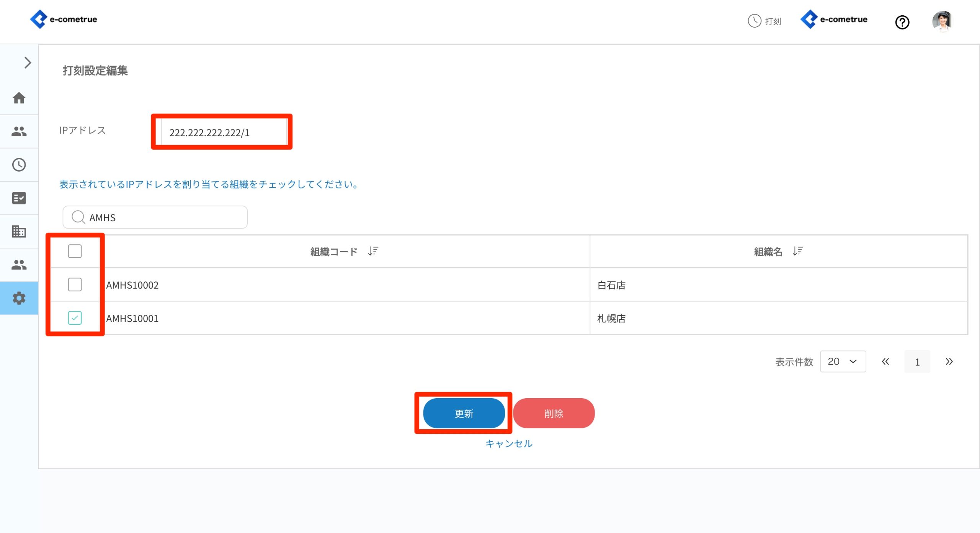Click the 打刻 clock button in header

(x=764, y=21)
